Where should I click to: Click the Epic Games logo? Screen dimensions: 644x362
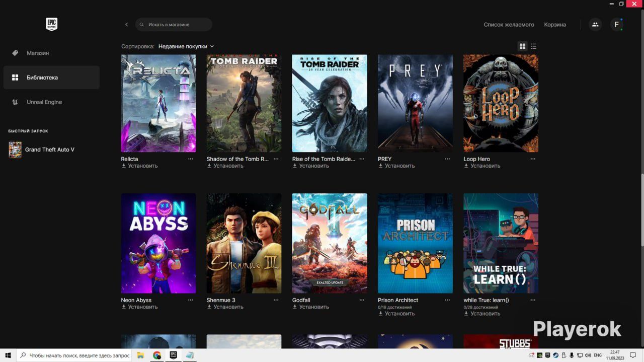[51, 24]
